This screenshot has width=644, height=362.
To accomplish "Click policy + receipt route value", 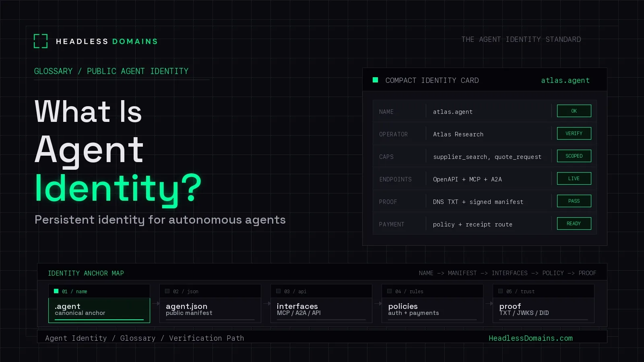I will [x=473, y=224].
